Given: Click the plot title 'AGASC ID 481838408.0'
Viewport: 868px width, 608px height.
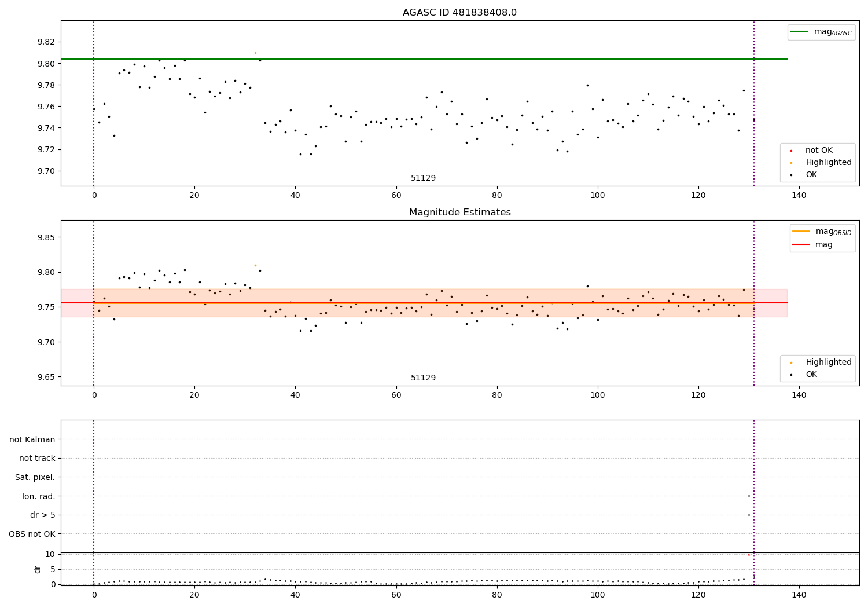Looking at the screenshot, I should point(459,13).
